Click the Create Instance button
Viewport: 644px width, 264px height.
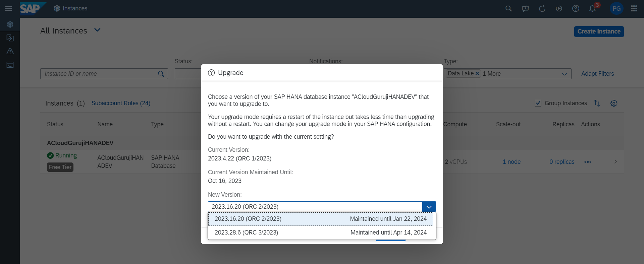click(599, 31)
